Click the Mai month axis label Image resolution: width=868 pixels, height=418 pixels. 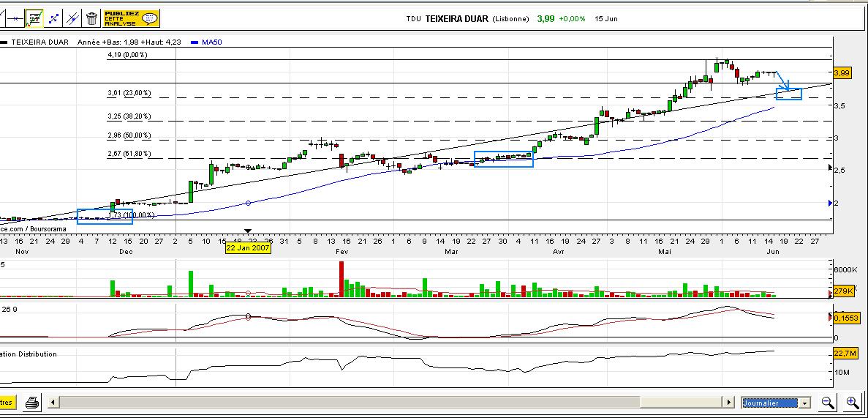pos(664,252)
